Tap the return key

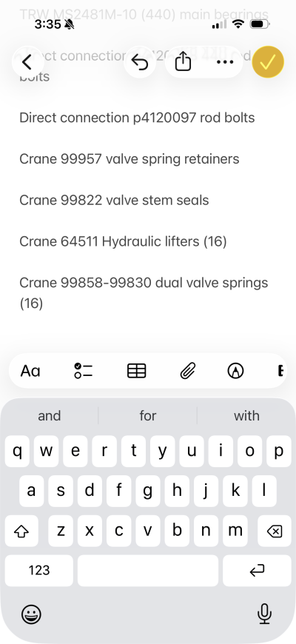coord(257,571)
